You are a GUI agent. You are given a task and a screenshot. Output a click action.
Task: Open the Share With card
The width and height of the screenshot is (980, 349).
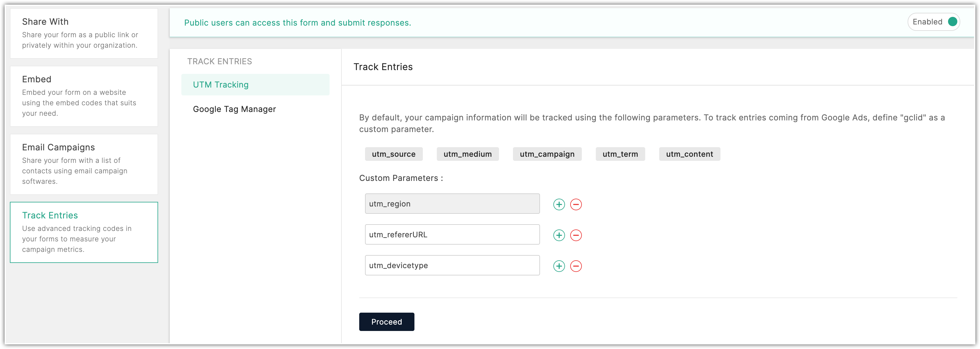pos(84,33)
